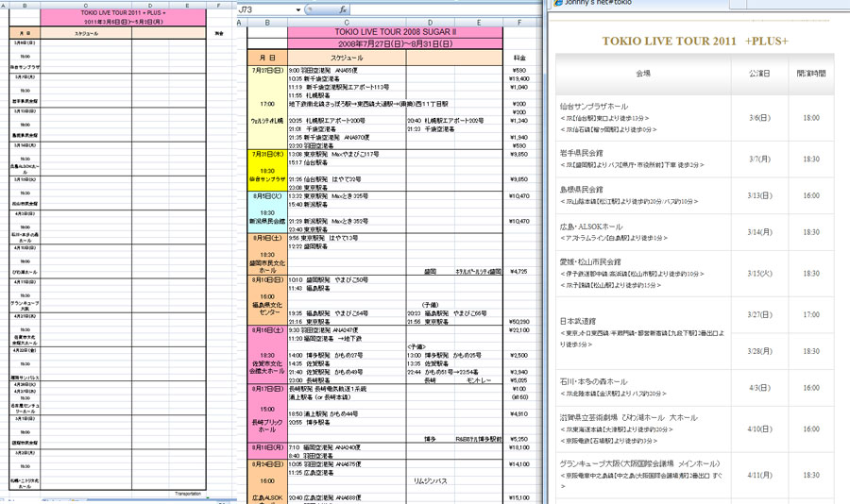Click the 島根県民会館 venue on web page
The width and height of the screenshot is (850, 504).
[x=581, y=189]
